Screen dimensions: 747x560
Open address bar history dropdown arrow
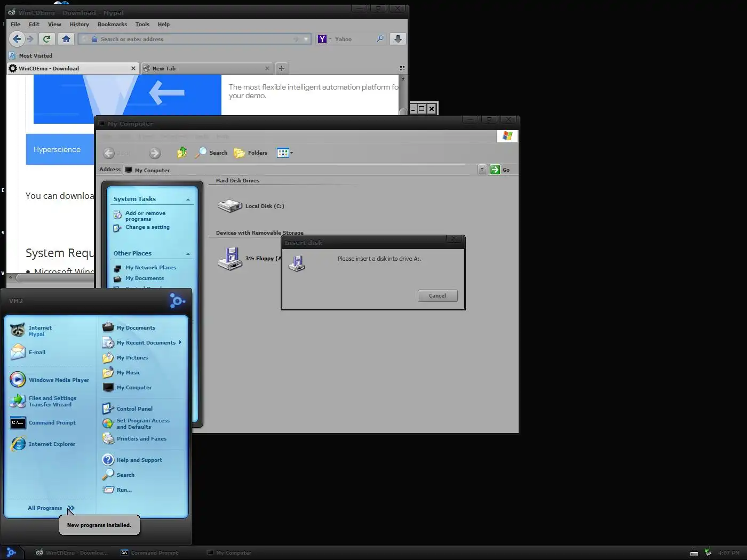pyautogui.click(x=306, y=39)
